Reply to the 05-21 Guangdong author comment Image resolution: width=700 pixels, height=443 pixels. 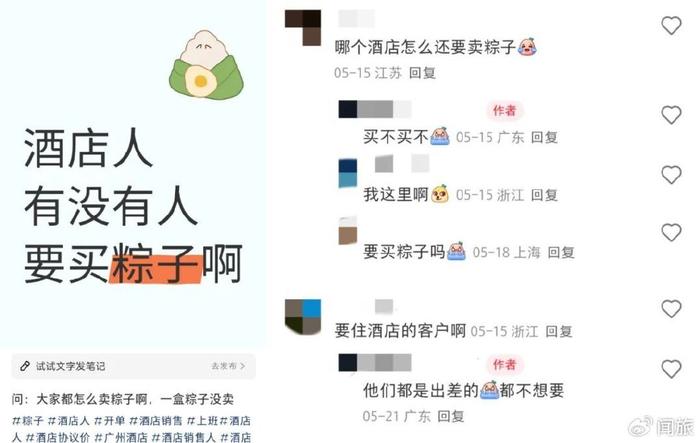coord(450,417)
